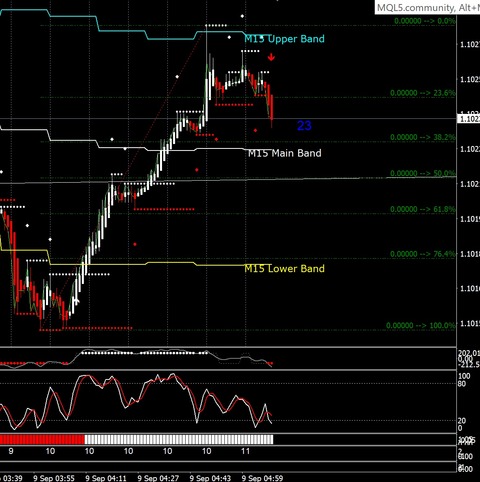Select the 76.4% Fibonacci level label
This screenshot has width=480, height=482.
click(422, 254)
